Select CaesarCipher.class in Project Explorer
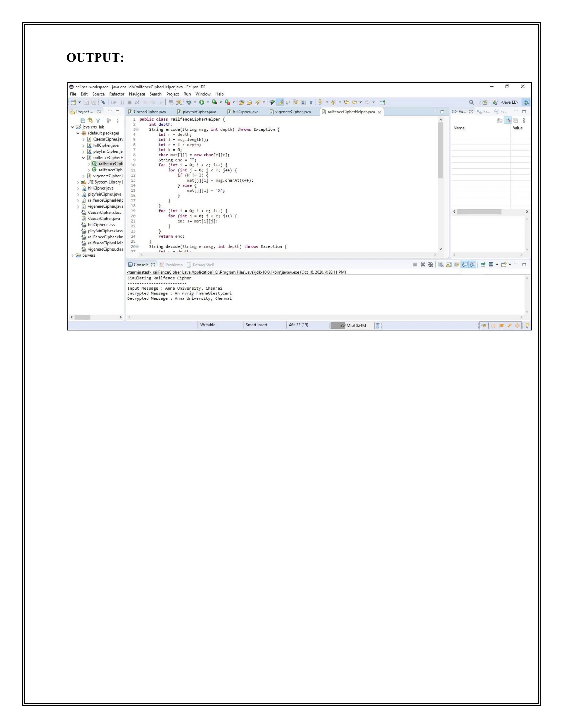 tap(101, 213)
